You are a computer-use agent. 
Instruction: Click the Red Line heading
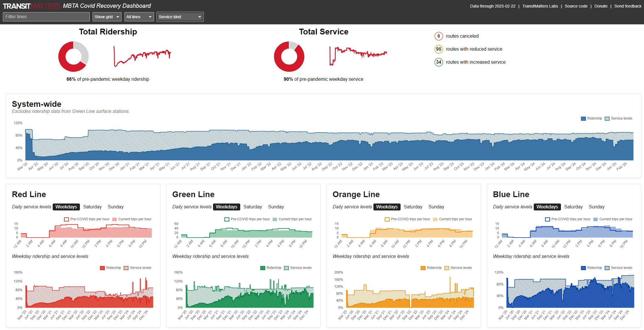click(x=29, y=195)
